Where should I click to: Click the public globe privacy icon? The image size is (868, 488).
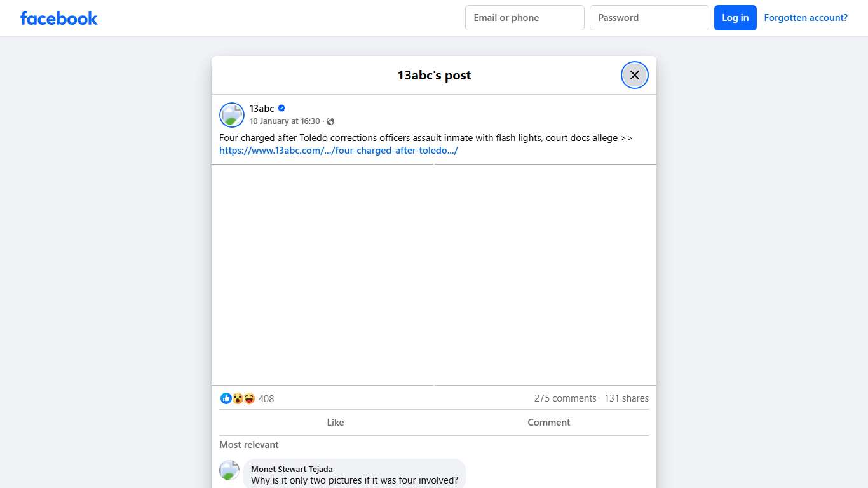330,121
